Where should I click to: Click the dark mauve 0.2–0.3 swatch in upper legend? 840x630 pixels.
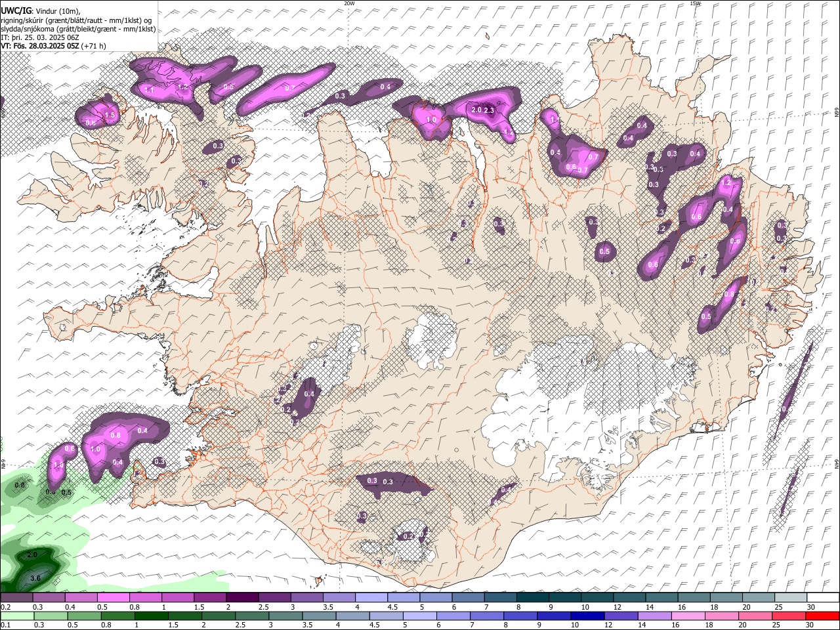pos(16,598)
